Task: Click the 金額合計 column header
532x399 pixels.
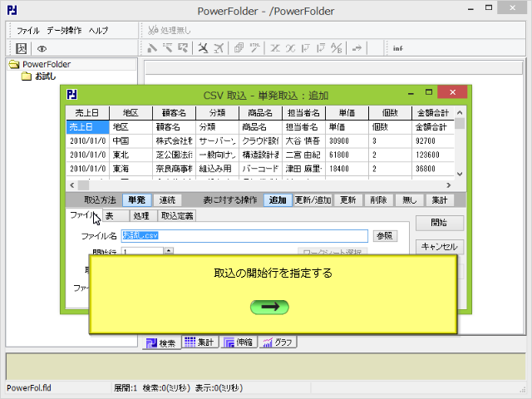Action: (x=433, y=113)
